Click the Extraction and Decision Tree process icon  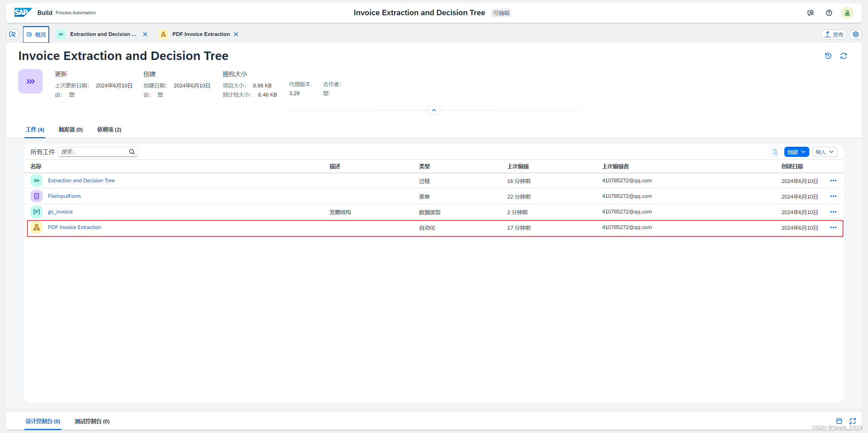tap(37, 181)
